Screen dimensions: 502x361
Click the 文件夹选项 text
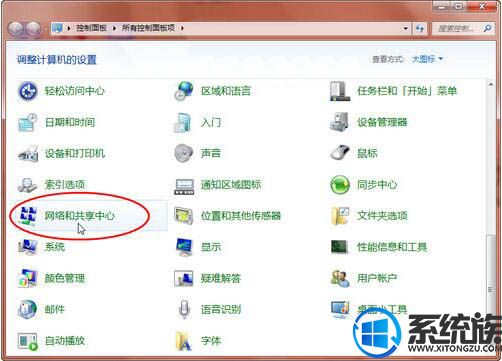382,216
